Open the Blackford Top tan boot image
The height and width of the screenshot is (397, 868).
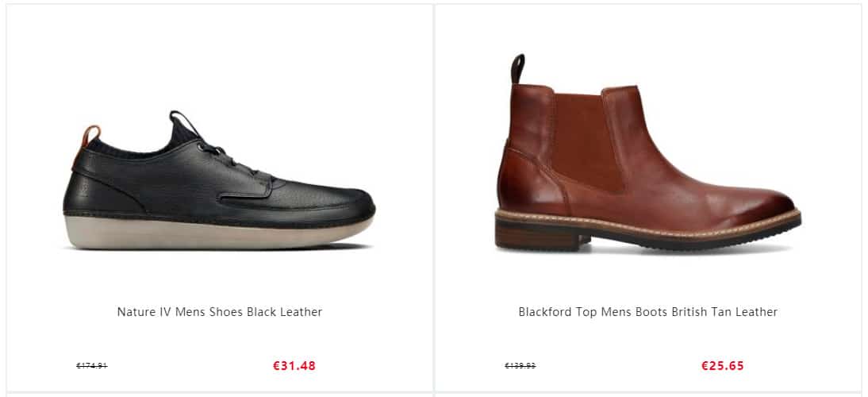[647, 159]
